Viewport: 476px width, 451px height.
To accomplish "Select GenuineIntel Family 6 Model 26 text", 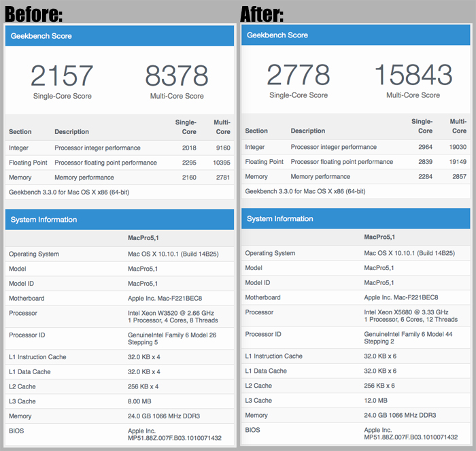I will [172, 335].
